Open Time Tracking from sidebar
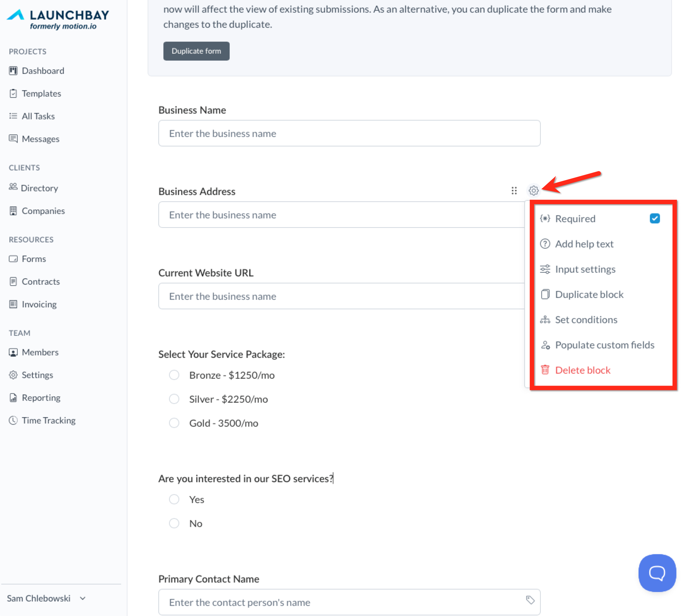The image size is (689, 616). tap(48, 420)
